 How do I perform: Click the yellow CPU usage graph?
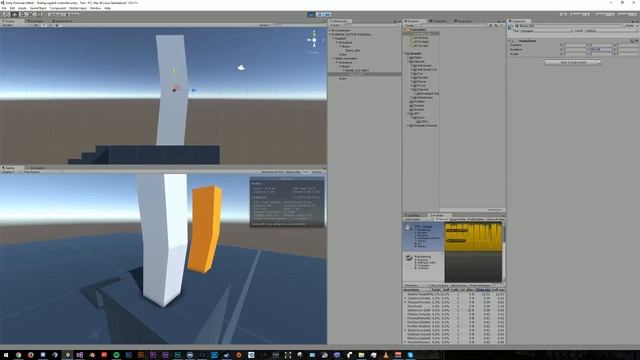tap(473, 237)
